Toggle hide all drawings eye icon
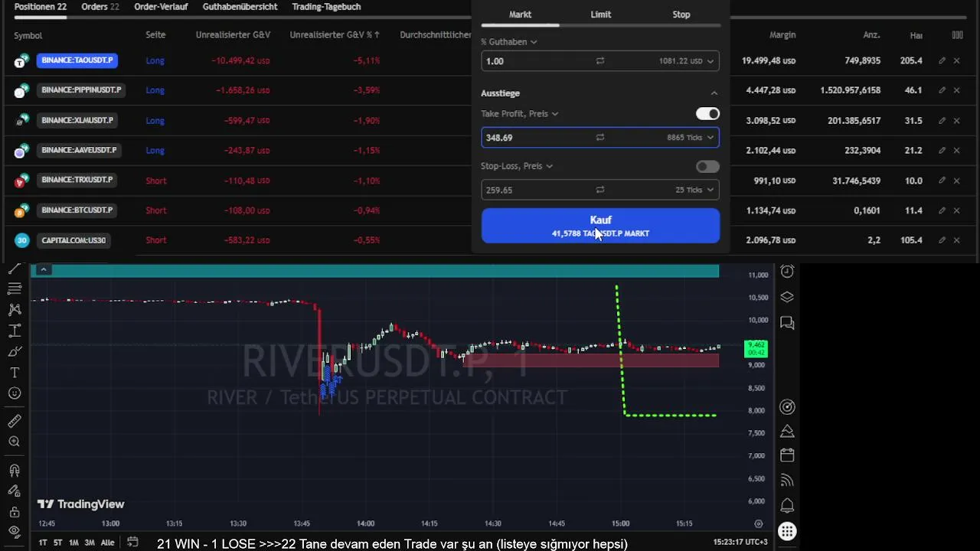Viewport: 980px width, 551px height. pyautogui.click(x=15, y=531)
